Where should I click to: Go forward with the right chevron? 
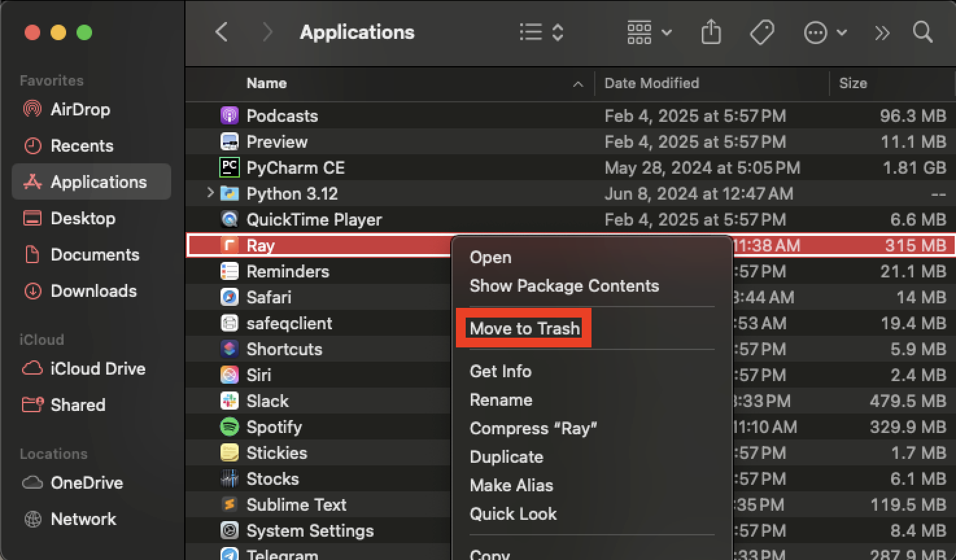(x=267, y=32)
